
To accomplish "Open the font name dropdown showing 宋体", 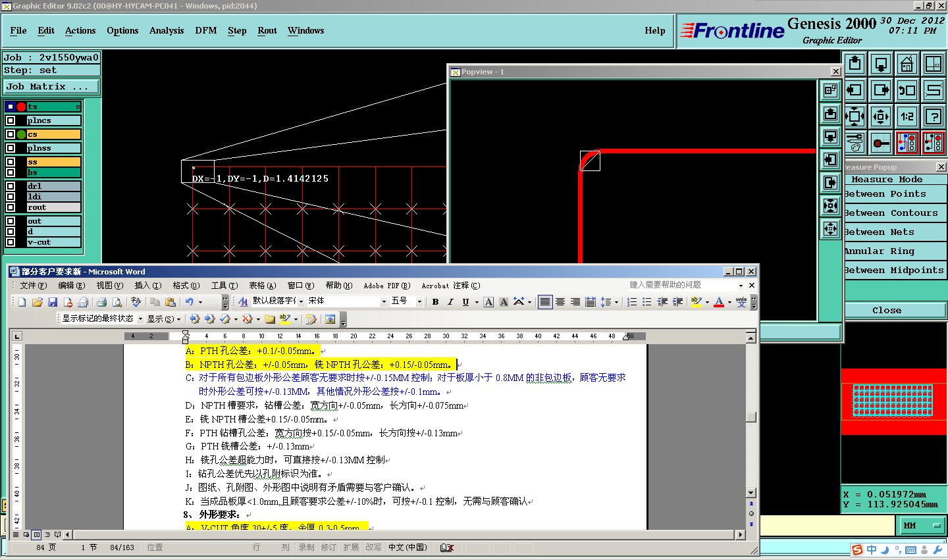I will point(384,301).
